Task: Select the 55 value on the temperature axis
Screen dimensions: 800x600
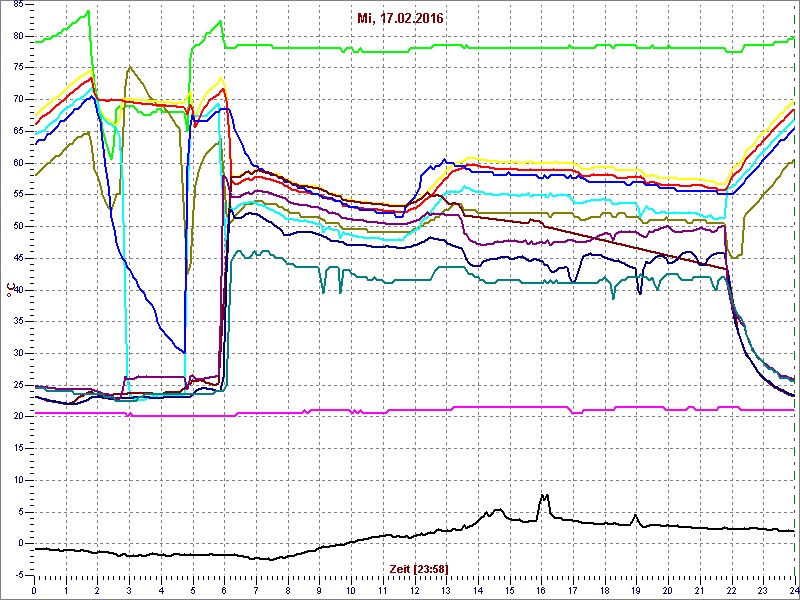Action: (17, 195)
